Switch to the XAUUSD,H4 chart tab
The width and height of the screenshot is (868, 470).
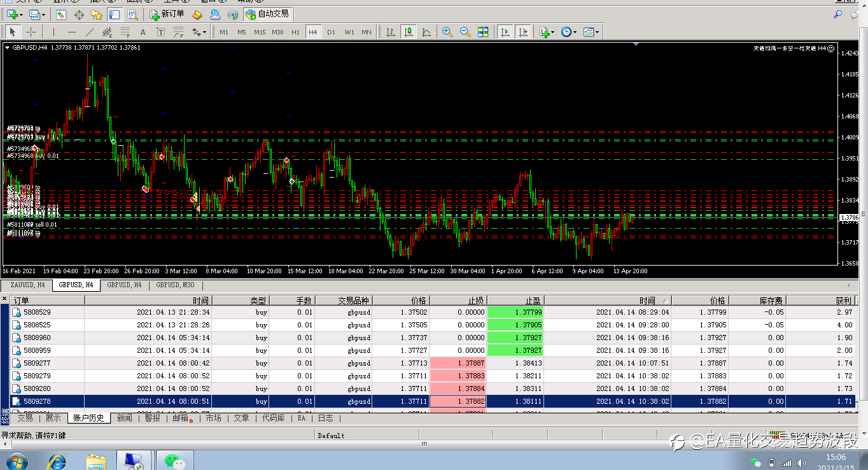click(x=27, y=285)
